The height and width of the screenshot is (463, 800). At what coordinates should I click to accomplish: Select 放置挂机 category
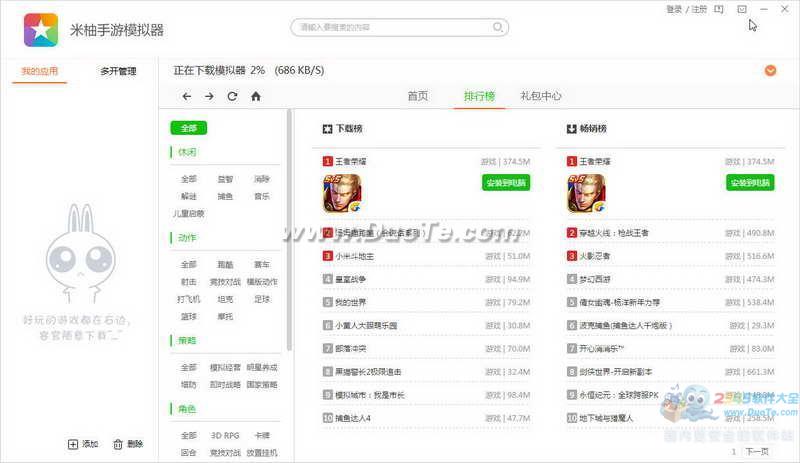pyautogui.click(x=262, y=453)
